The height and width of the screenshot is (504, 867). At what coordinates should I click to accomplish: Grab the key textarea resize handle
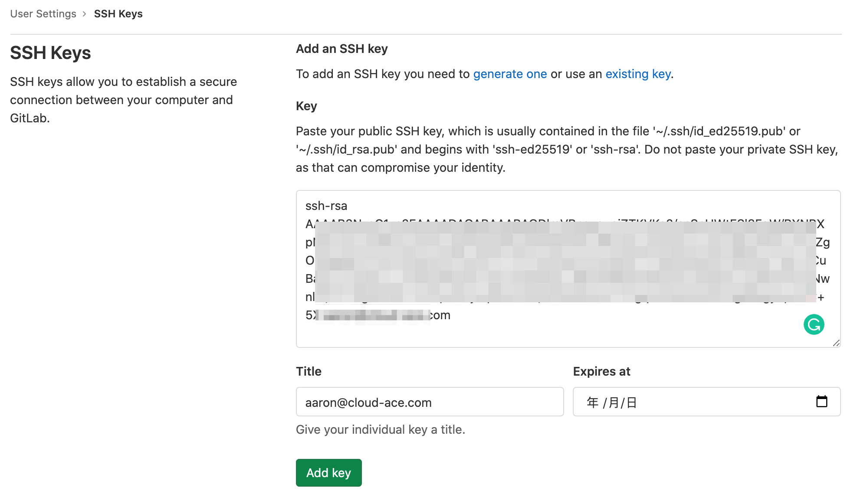coord(836,343)
